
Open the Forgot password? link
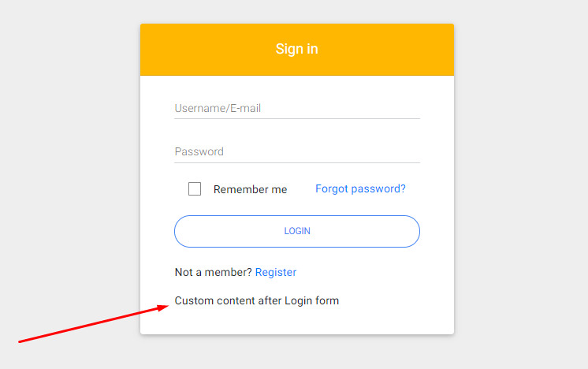[360, 188]
